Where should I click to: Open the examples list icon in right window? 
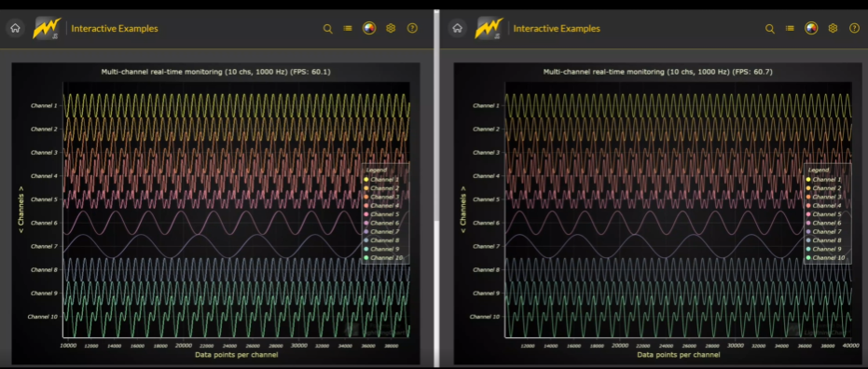point(790,28)
